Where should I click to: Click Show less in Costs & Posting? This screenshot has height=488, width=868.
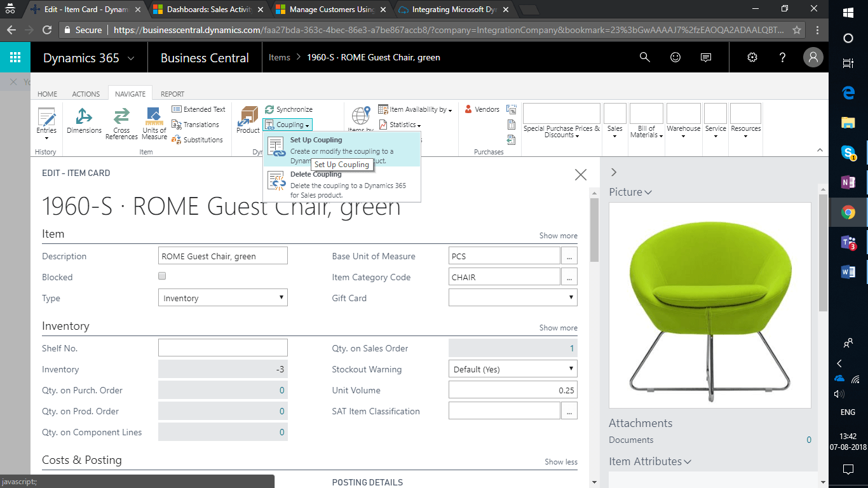tap(561, 462)
